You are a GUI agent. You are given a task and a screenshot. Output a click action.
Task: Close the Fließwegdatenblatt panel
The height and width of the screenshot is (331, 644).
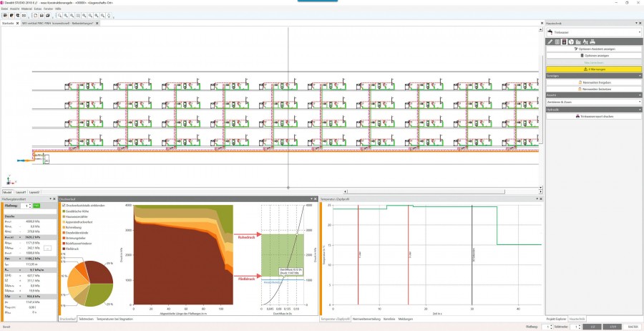coord(55,199)
